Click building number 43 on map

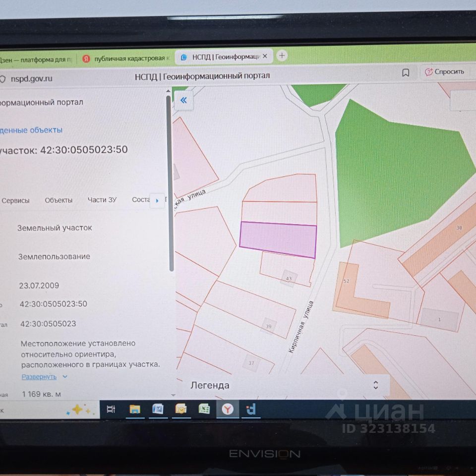(289, 278)
